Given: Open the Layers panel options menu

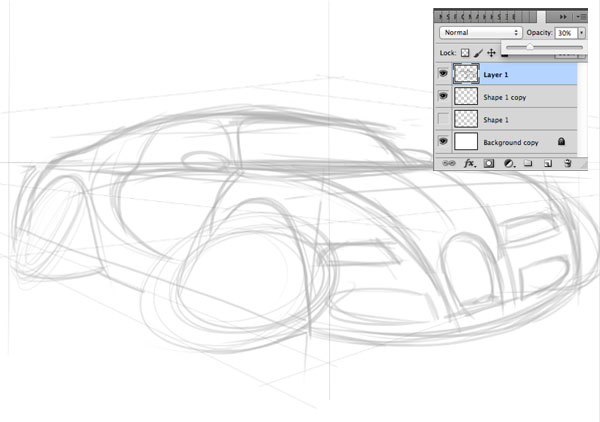Looking at the screenshot, I should [581, 17].
